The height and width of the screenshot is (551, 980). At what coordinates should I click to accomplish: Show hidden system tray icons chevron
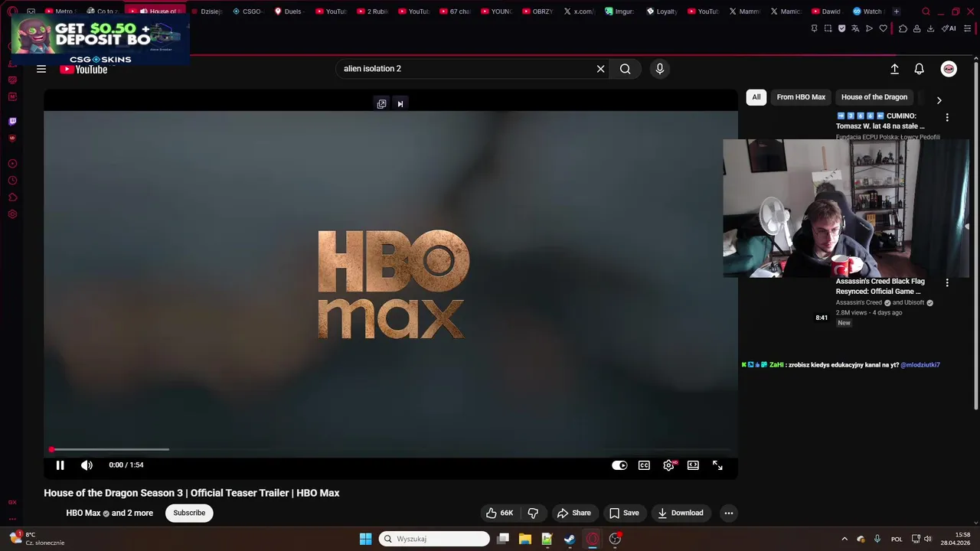pos(844,539)
